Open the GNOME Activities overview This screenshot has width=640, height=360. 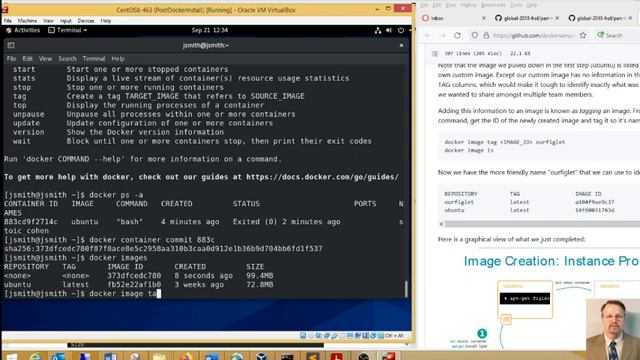[23, 30]
